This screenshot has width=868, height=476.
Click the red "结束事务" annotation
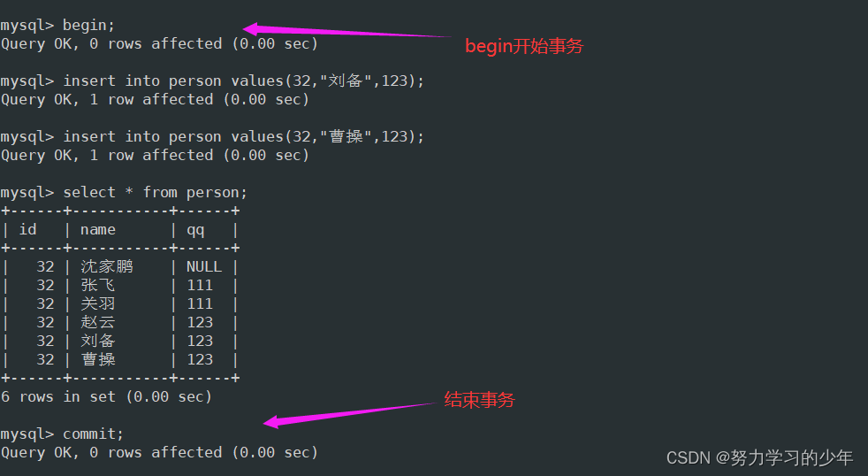pyautogui.click(x=478, y=400)
